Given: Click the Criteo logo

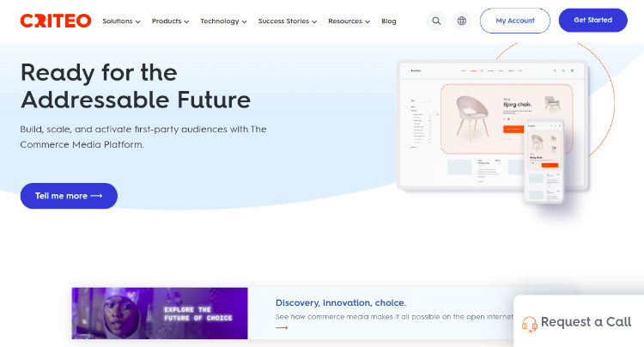Looking at the screenshot, I should (56, 21).
